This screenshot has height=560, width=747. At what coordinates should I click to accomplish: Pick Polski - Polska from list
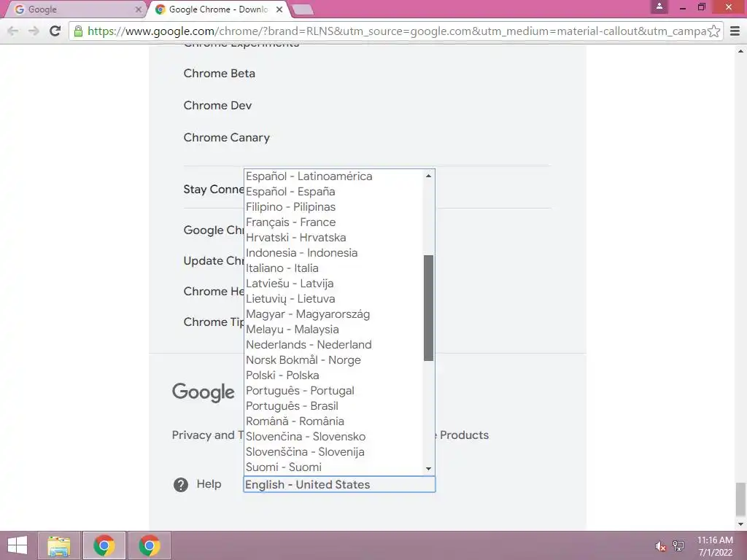pos(333,376)
